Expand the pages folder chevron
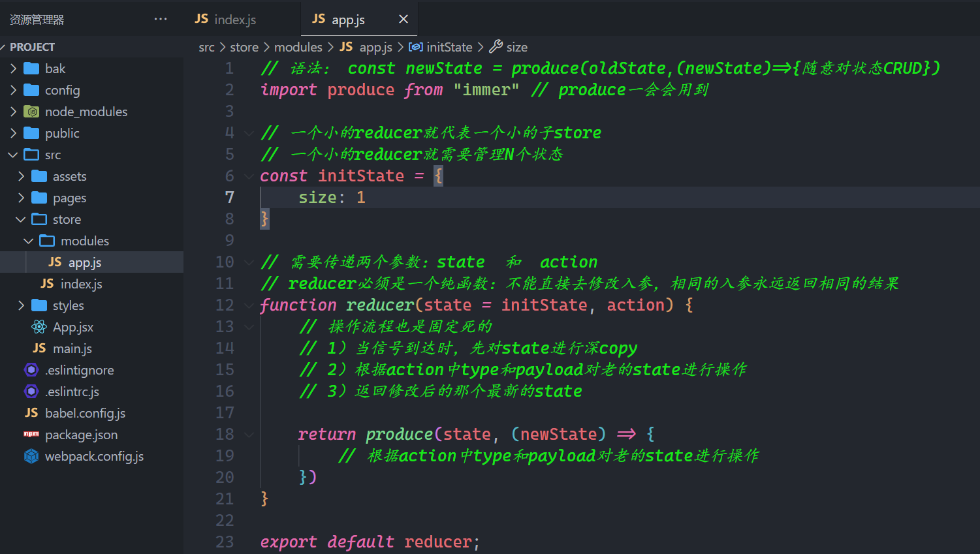The height and width of the screenshot is (554, 980). pos(21,198)
